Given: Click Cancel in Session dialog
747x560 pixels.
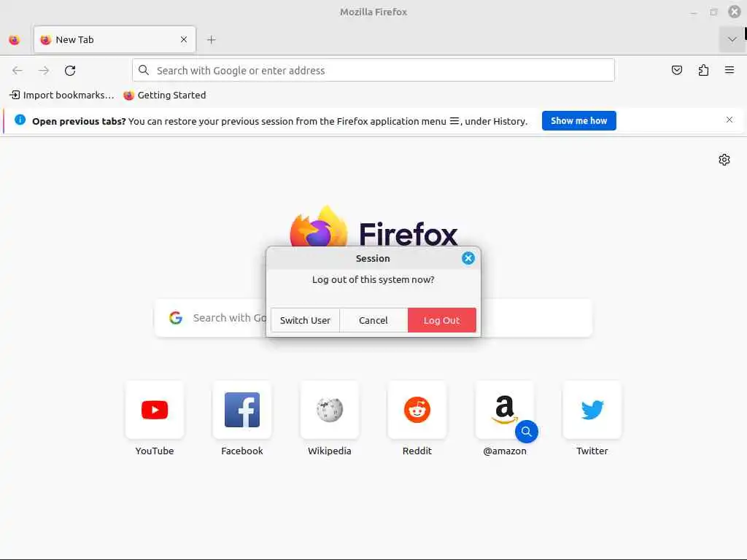Looking at the screenshot, I should click(373, 320).
